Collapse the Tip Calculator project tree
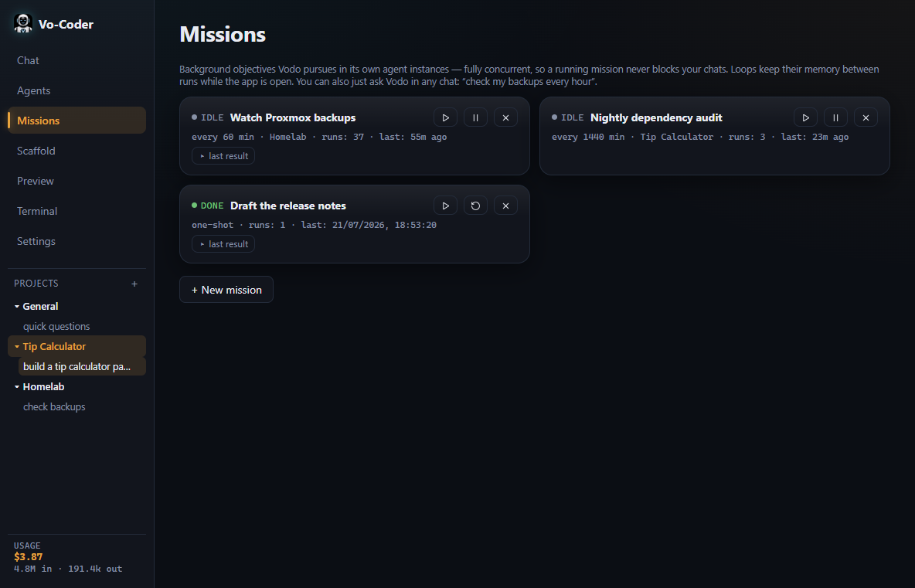 click(x=17, y=347)
